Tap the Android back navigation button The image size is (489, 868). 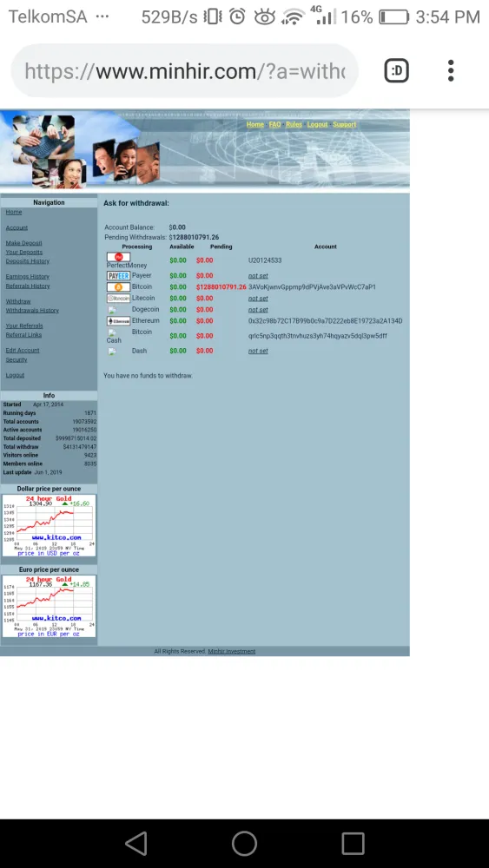136,844
